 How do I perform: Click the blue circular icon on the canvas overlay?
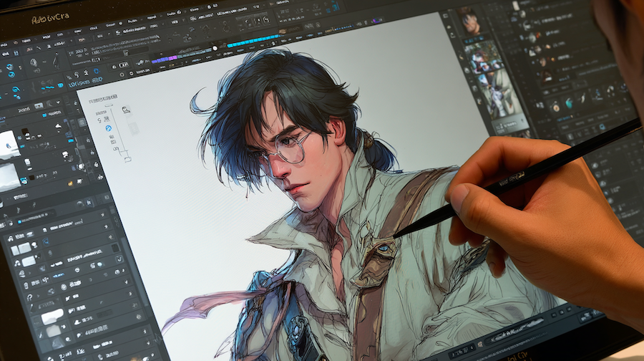pyautogui.click(x=109, y=128)
